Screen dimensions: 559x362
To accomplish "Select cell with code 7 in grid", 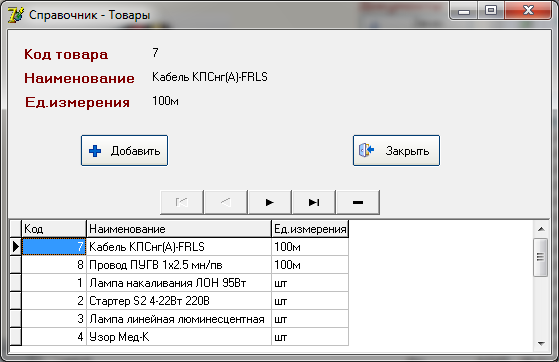I will pyautogui.click(x=54, y=247).
